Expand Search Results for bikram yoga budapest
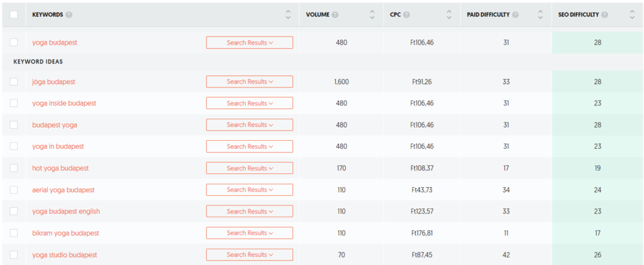Image resolution: width=644 pixels, height=265 pixels. click(x=250, y=233)
